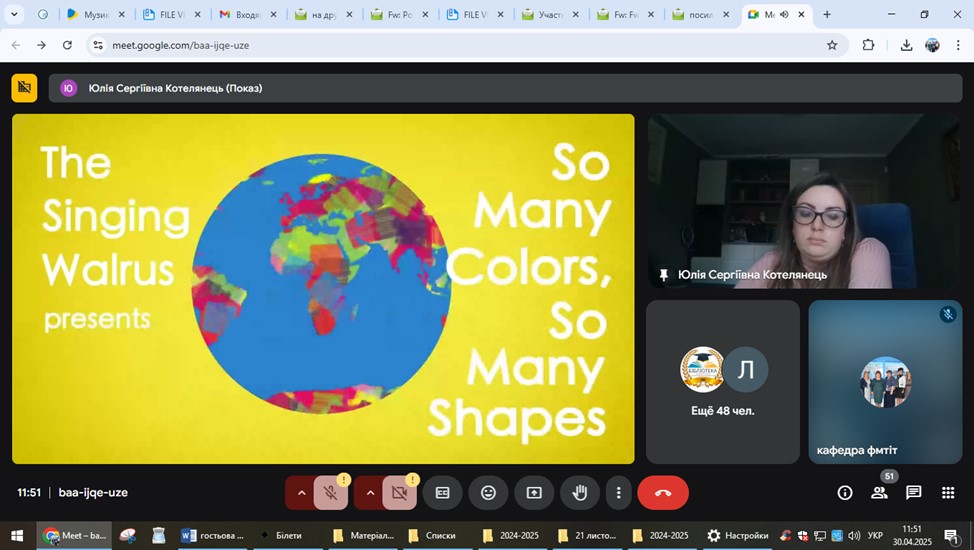The width and height of the screenshot is (974, 550).
Task: Raise hand in the meeting
Action: (x=580, y=493)
